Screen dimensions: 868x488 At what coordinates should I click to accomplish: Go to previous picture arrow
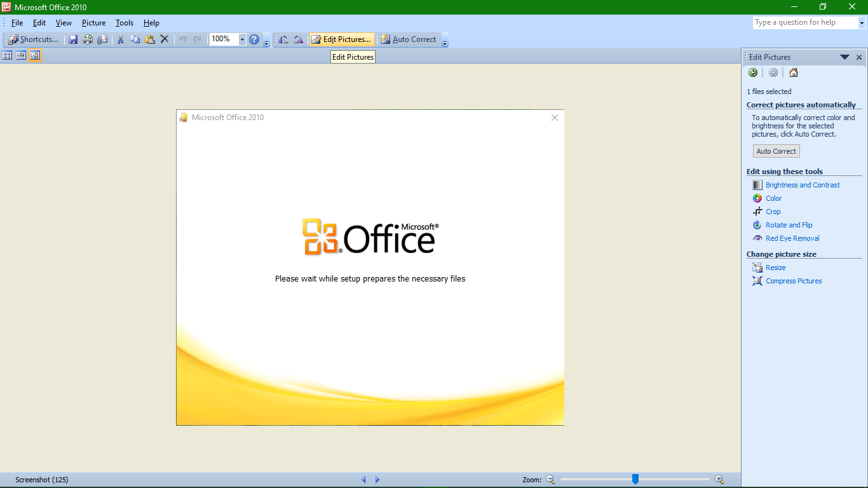(x=363, y=480)
